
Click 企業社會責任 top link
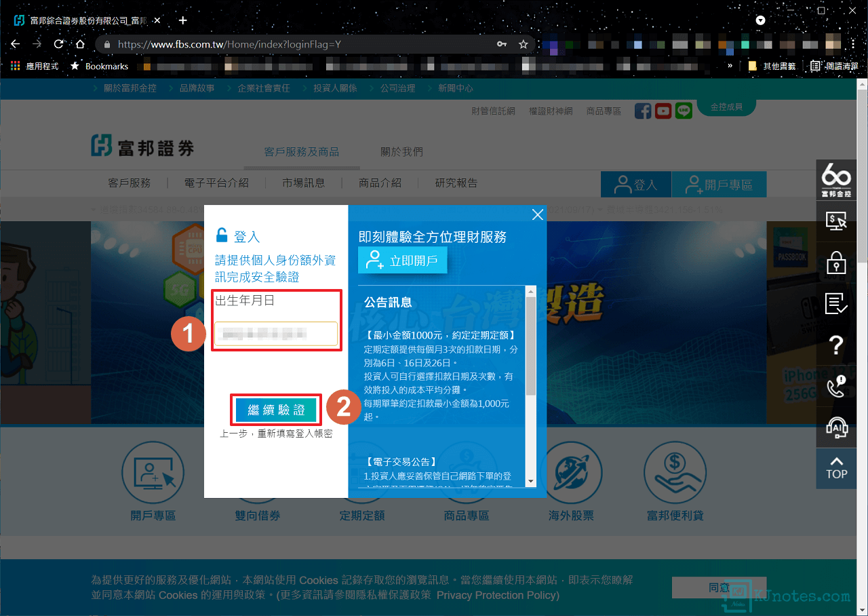(x=264, y=88)
